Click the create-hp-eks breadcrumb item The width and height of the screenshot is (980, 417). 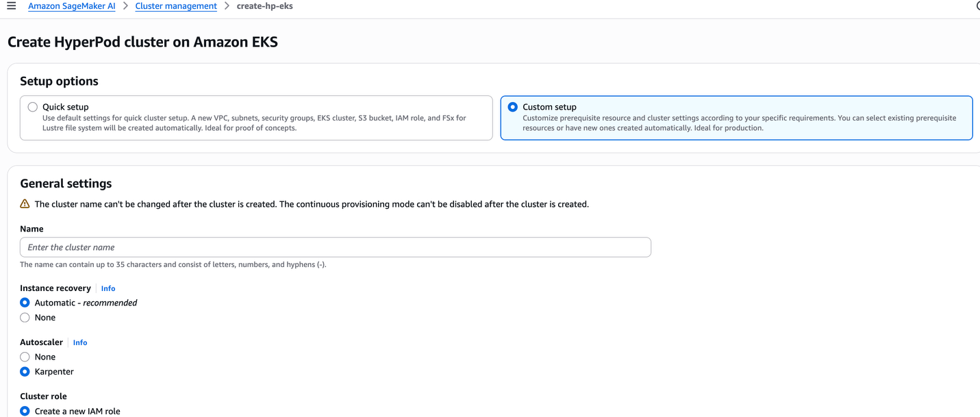tap(264, 6)
